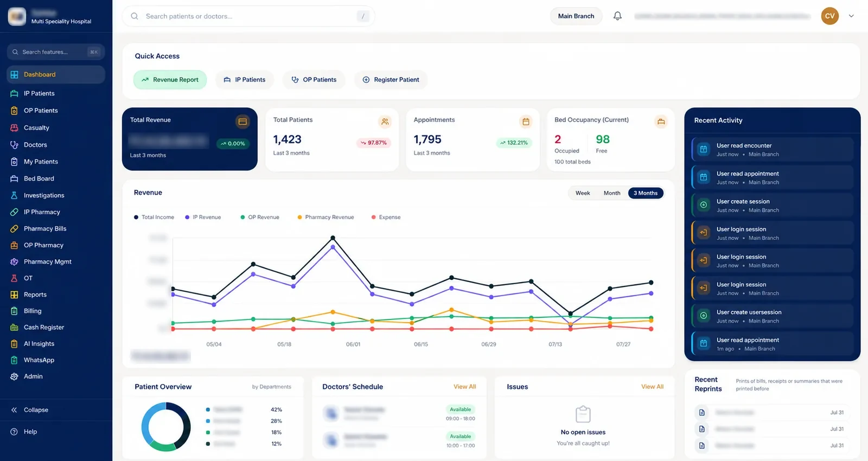Click the Admin gear icon in sidebar
The width and height of the screenshot is (868, 461).
(14, 376)
